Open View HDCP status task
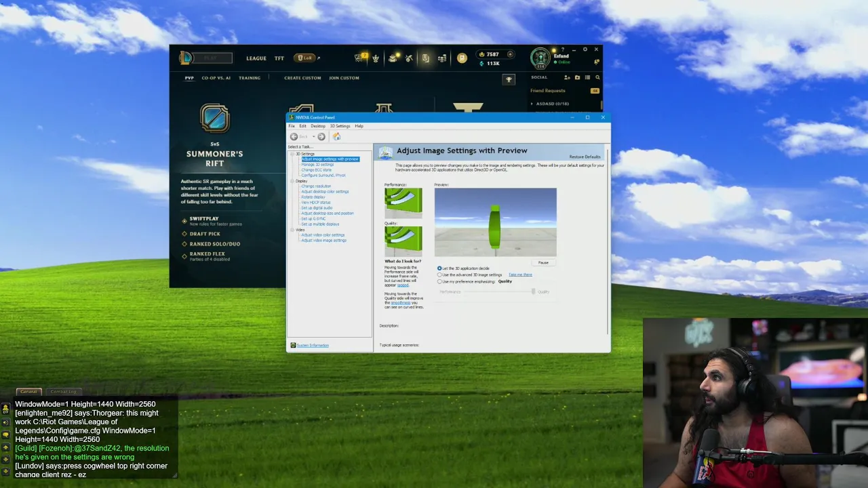Image resolution: width=868 pixels, height=488 pixels. tap(316, 203)
